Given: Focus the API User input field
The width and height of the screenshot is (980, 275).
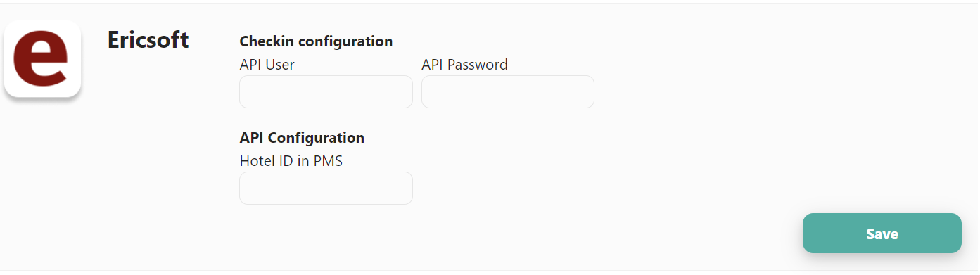Looking at the screenshot, I should 326,92.
